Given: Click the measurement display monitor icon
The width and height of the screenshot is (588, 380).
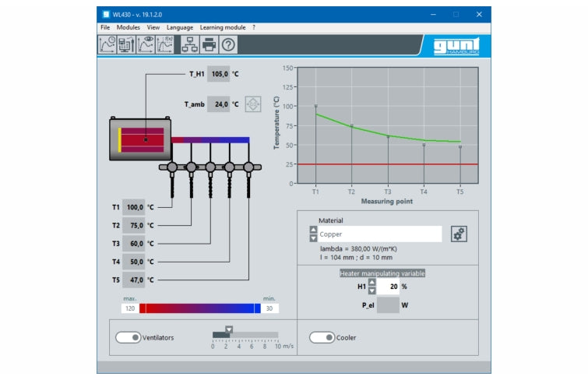Looking at the screenshot, I should 126,45.
